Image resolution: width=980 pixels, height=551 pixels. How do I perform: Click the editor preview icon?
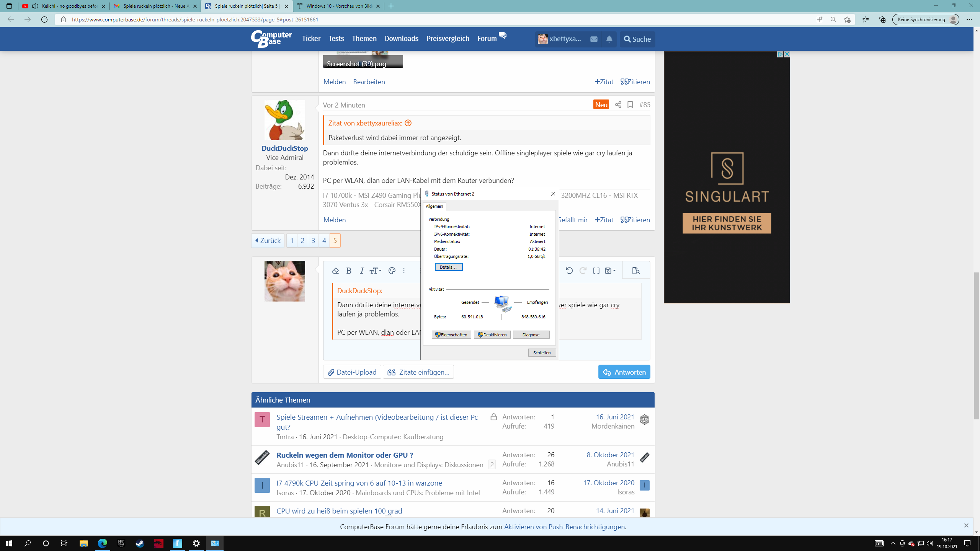pyautogui.click(x=636, y=271)
